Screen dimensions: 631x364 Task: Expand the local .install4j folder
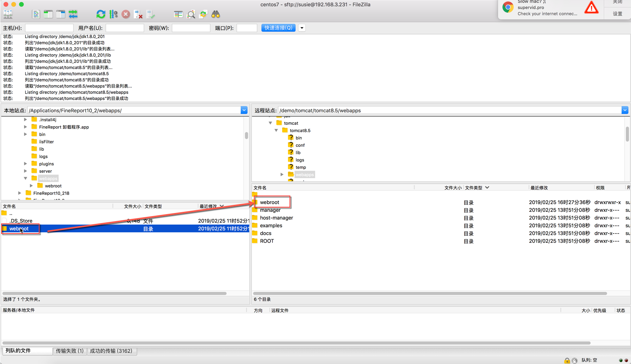click(x=26, y=120)
